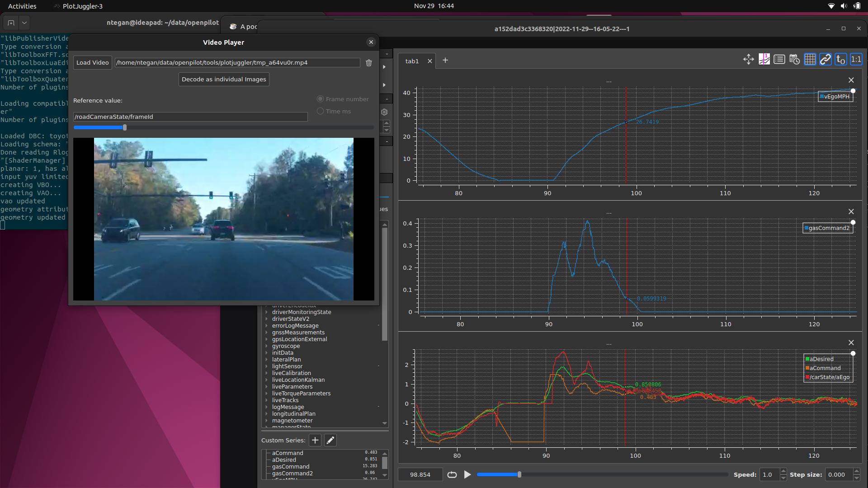
Task: Toggle the grid lines icon
Action: pos(810,60)
